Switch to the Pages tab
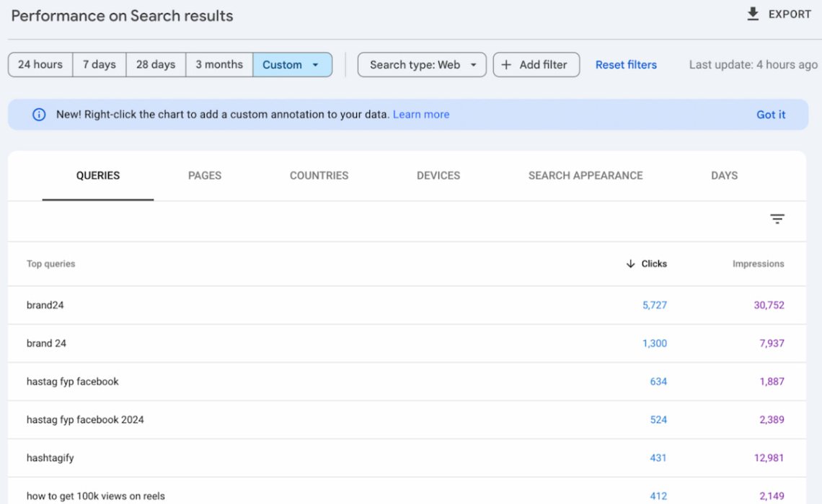 coord(205,175)
